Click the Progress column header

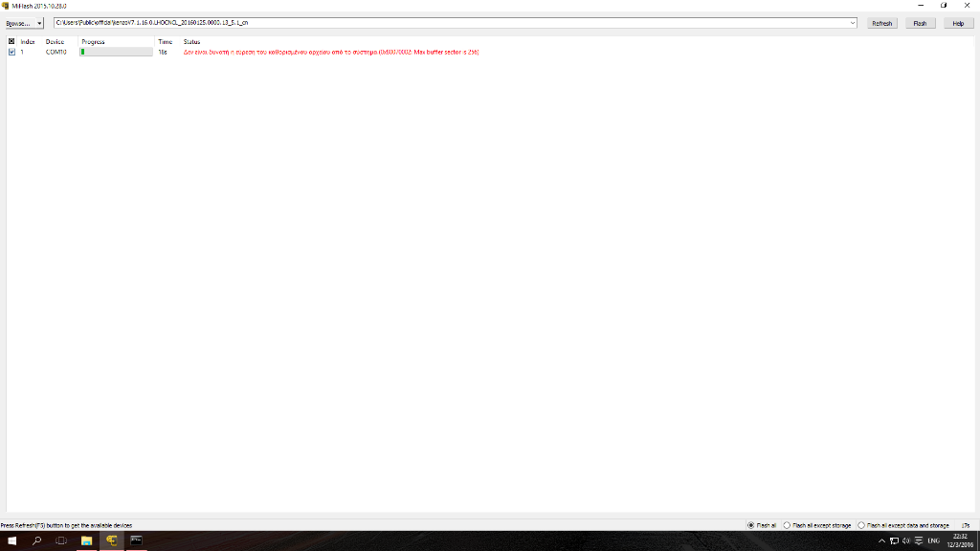pyautogui.click(x=93, y=42)
